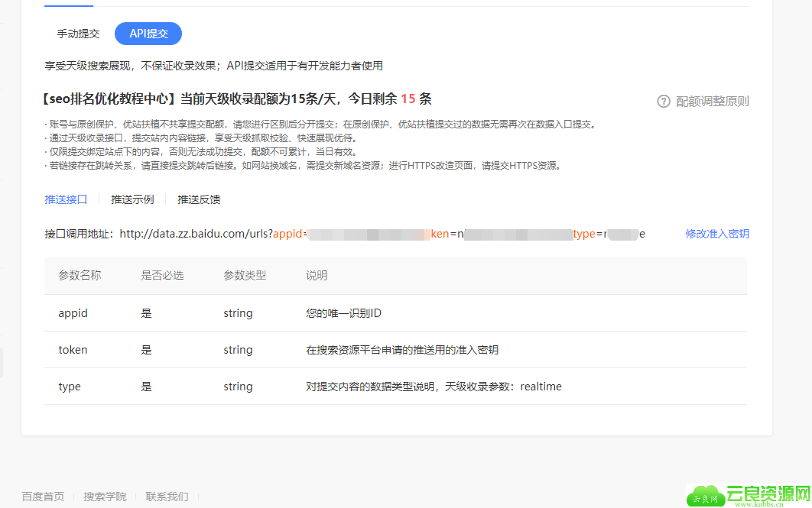
Task: Click the 是否必选 column header
Action: point(162,275)
